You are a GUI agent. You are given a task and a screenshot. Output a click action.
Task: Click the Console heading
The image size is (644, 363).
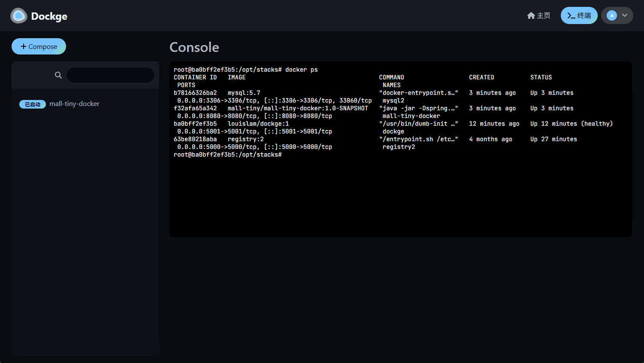[194, 47]
